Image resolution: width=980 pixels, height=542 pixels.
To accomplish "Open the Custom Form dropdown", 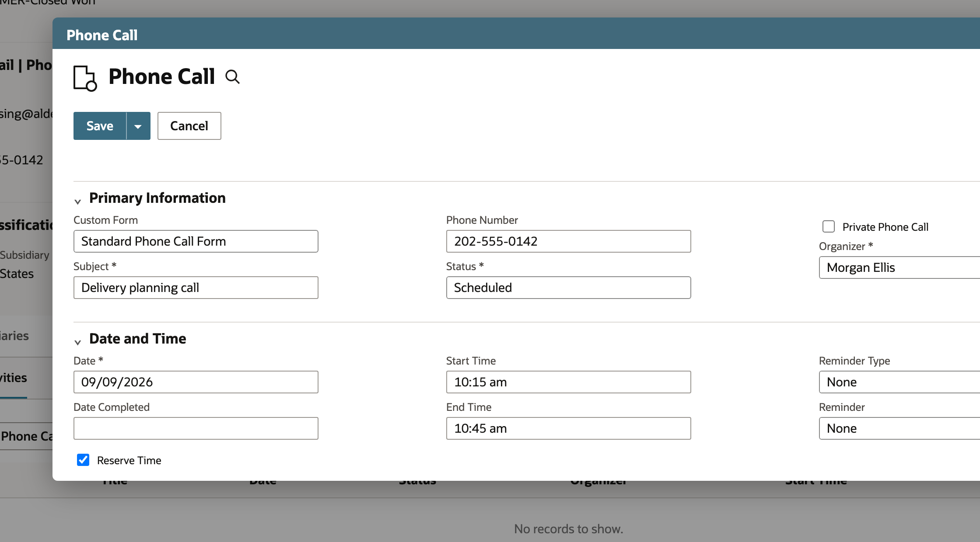I will [196, 241].
